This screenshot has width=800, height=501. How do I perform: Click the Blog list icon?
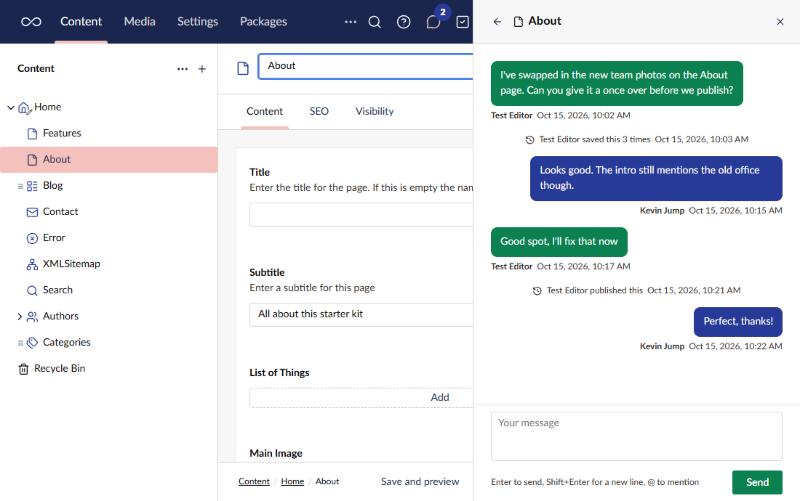[x=32, y=186]
